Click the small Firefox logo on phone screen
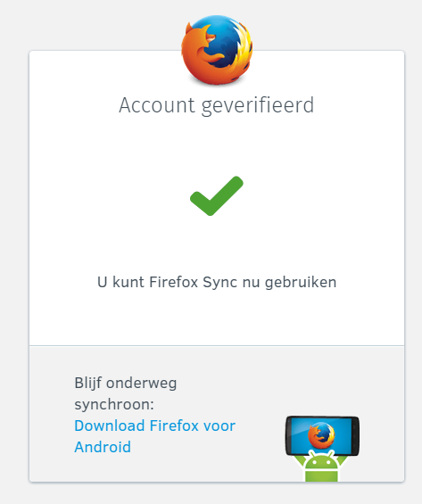 [321, 435]
